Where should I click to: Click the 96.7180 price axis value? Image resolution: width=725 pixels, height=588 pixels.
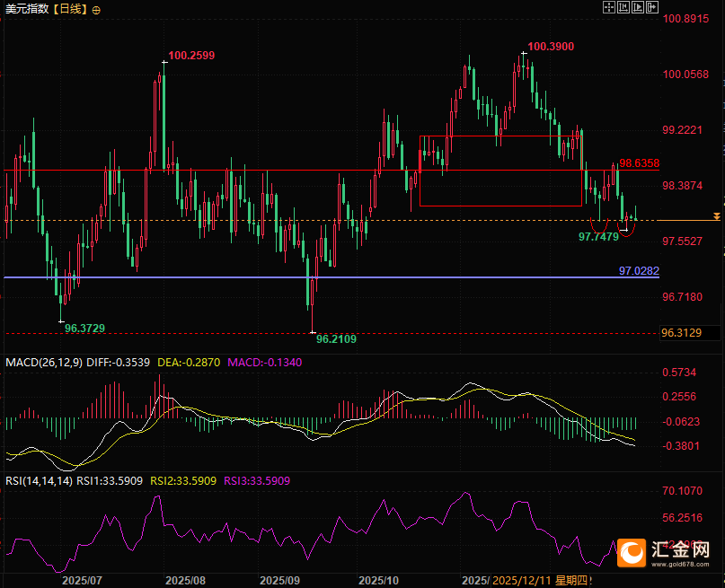click(683, 296)
